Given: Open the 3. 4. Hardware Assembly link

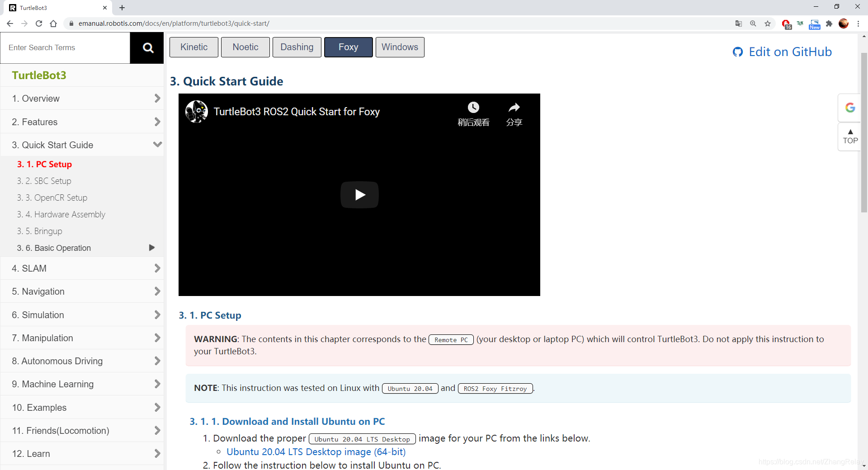Looking at the screenshot, I should [x=61, y=214].
